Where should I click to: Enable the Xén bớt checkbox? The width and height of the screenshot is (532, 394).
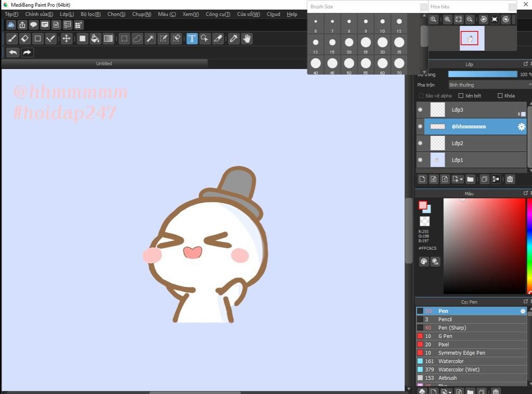461,96
